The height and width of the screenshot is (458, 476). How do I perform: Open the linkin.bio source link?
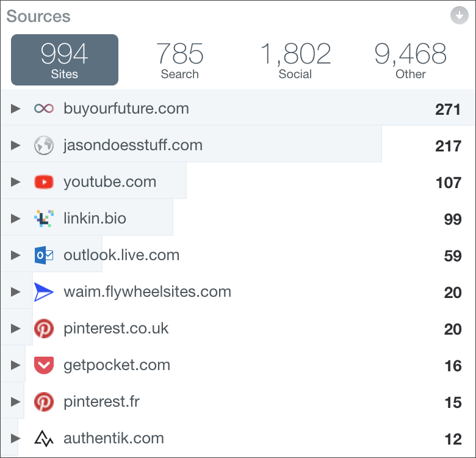(95, 219)
